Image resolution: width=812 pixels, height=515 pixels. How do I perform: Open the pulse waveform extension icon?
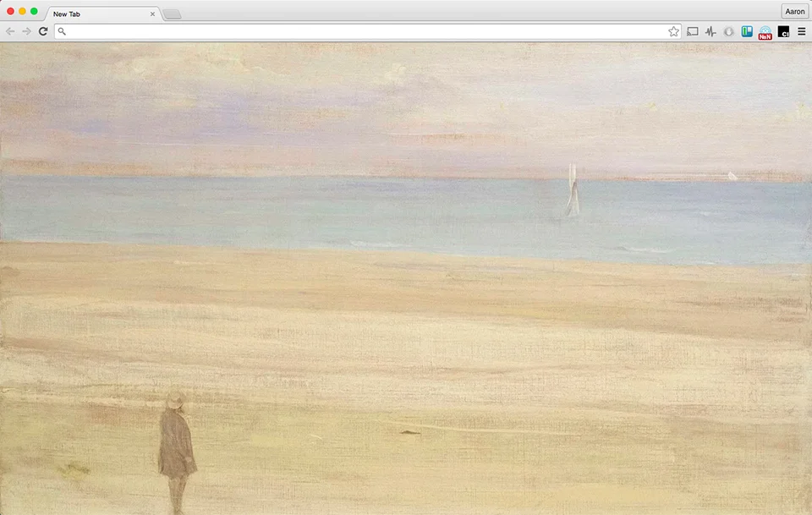pos(710,31)
